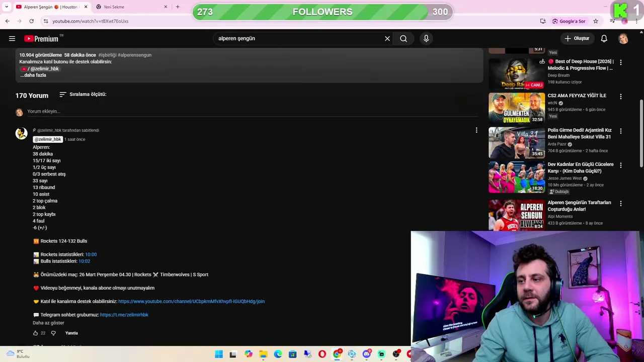
Task: Bookmark this page with the star icon
Action: click(596, 21)
